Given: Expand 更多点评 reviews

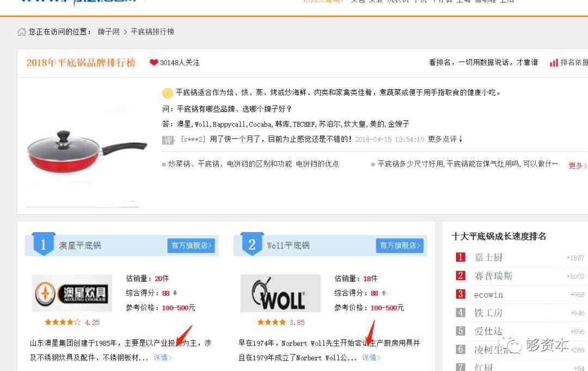Looking at the screenshot, I should [445, 139].
